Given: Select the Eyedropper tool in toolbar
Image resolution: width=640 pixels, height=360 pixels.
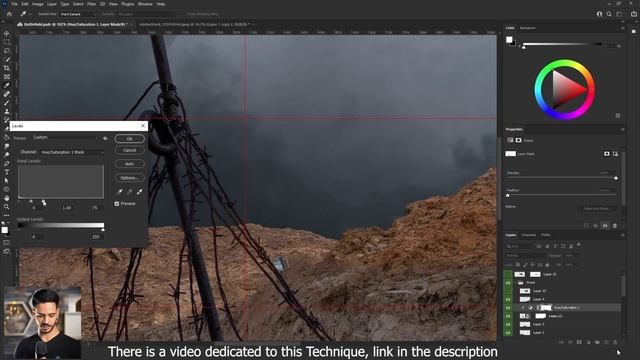Looking at the screenshot, I should (x=7, y=85).
